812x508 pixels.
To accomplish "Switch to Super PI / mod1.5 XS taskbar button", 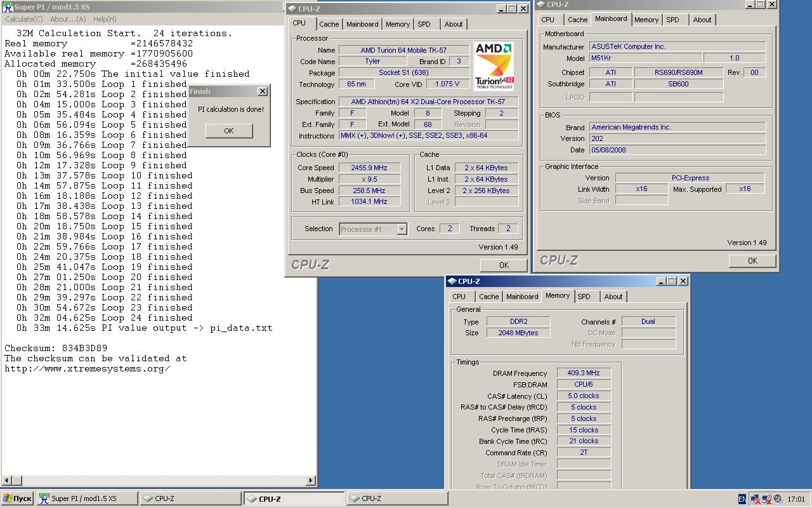I will click(x=87, y=499).
